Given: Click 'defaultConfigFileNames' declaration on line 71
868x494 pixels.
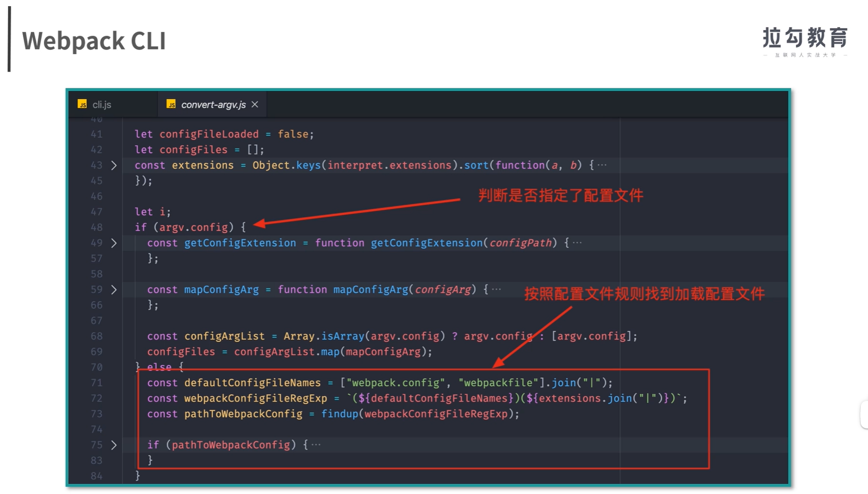Looking at the screenshot, I should (x=253, y=383).
